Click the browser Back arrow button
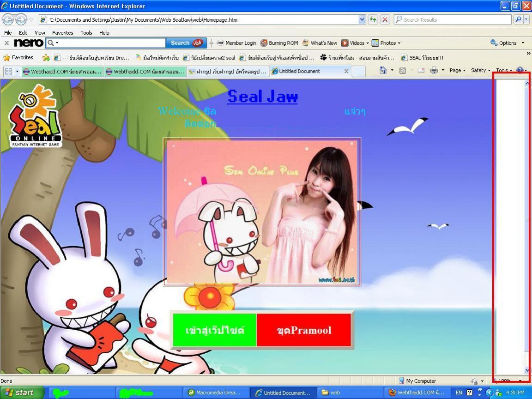Screen dimensions: 532x399 point(8,20)
